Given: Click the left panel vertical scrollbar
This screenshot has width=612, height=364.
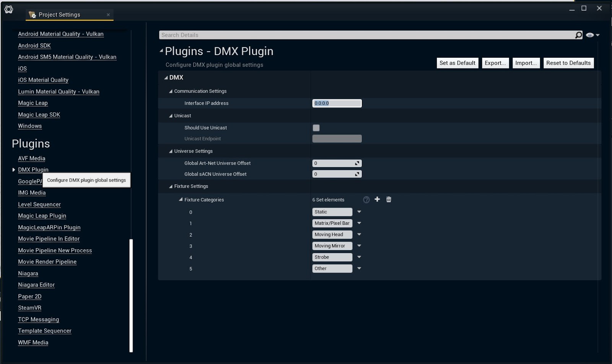Looking at the screenshot, I should point(131,295).
